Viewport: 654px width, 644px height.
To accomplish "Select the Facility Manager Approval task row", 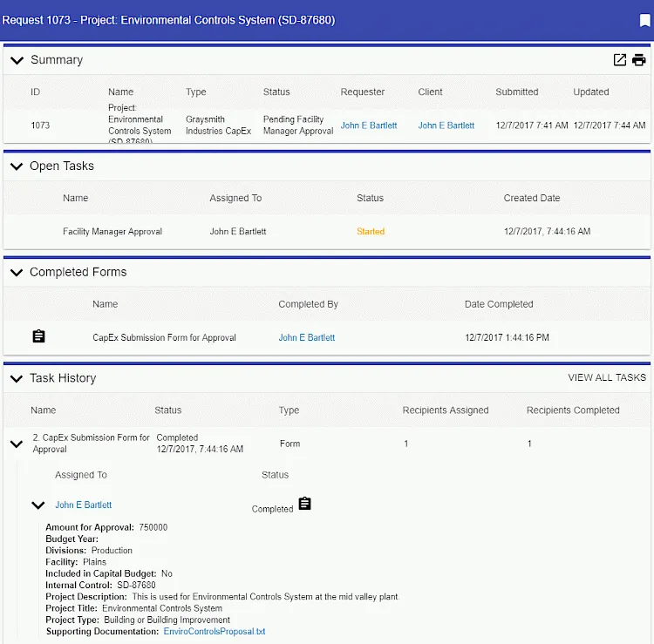I will click(x=112, y=232).
